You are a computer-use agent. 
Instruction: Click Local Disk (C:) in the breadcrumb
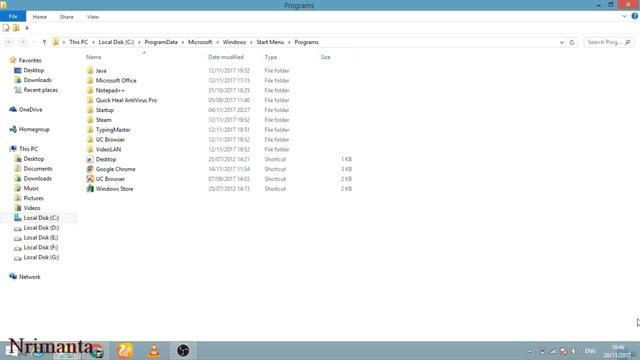tap(116, 42)
